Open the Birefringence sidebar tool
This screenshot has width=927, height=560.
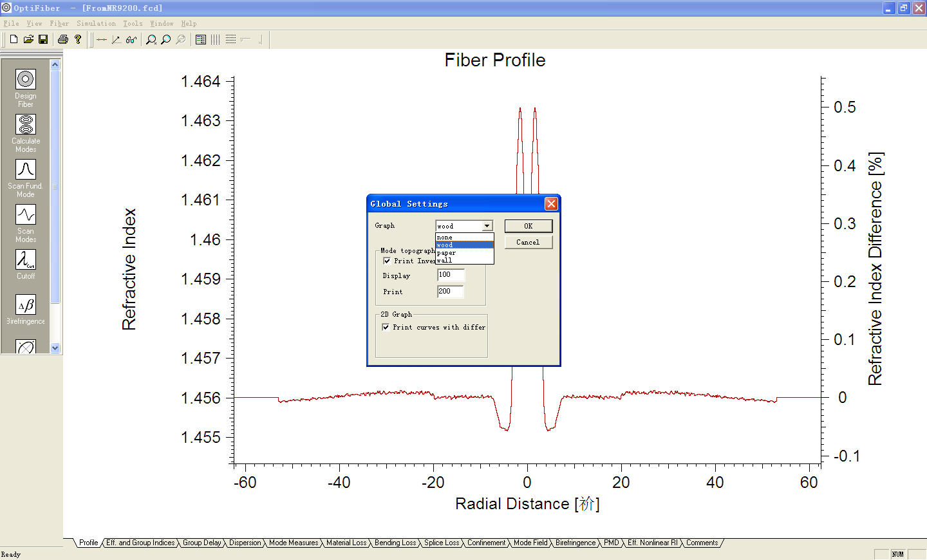coord(26,304)
